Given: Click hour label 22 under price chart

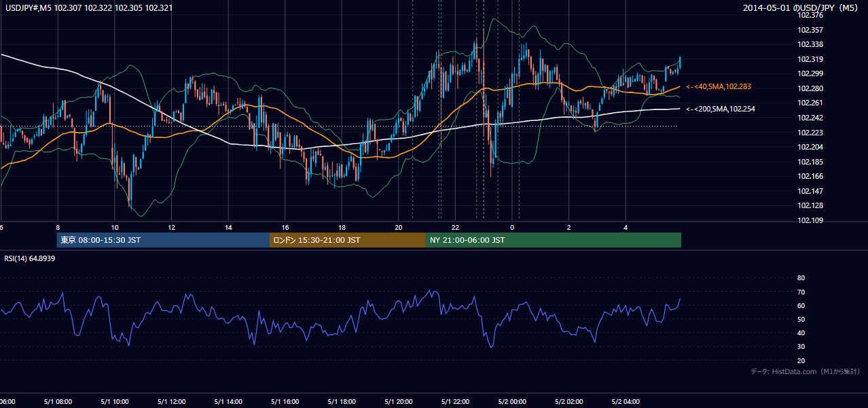Looking at the screenshot, I should tap(456, 227).
